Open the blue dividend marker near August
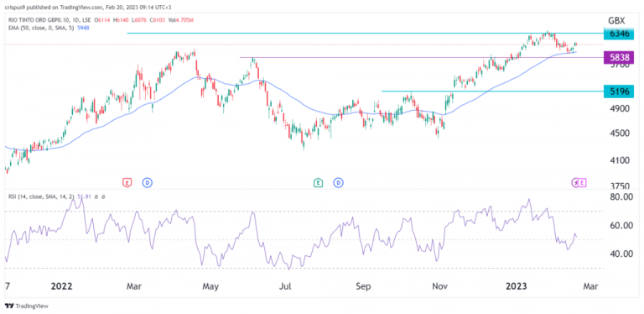Screen dimensions: 644x314 (x=339, y=182)
